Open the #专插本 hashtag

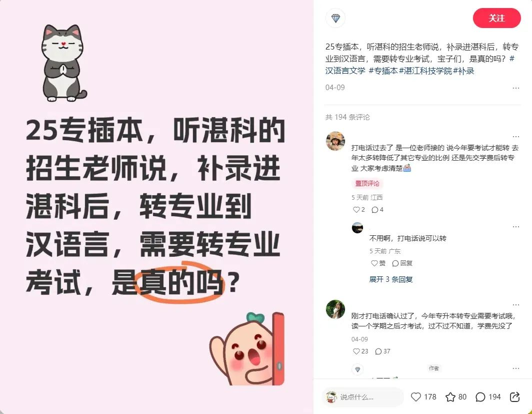pos(383,71)
